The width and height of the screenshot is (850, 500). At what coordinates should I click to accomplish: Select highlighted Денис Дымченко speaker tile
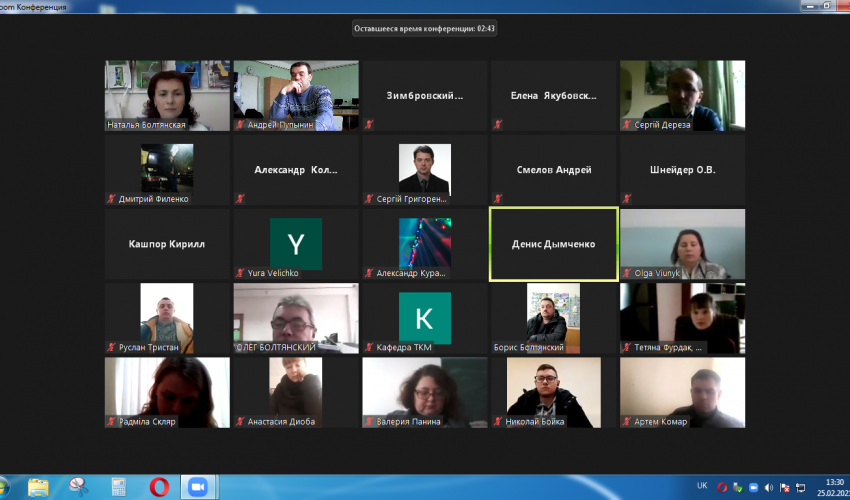tap(553, 244)
